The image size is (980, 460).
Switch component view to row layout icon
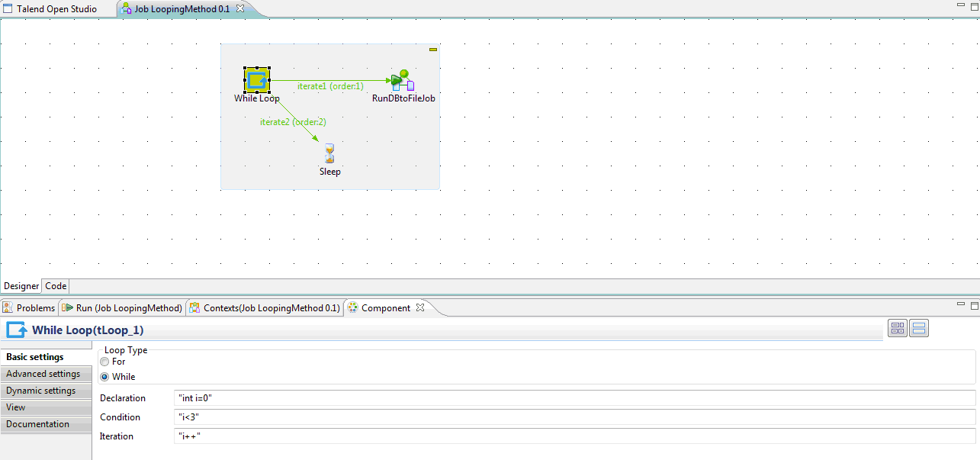919,329
